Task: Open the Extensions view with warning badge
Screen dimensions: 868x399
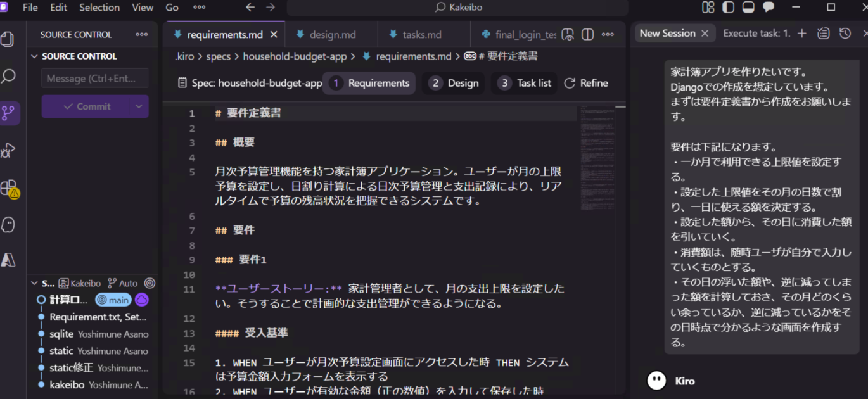Action: 8,187
